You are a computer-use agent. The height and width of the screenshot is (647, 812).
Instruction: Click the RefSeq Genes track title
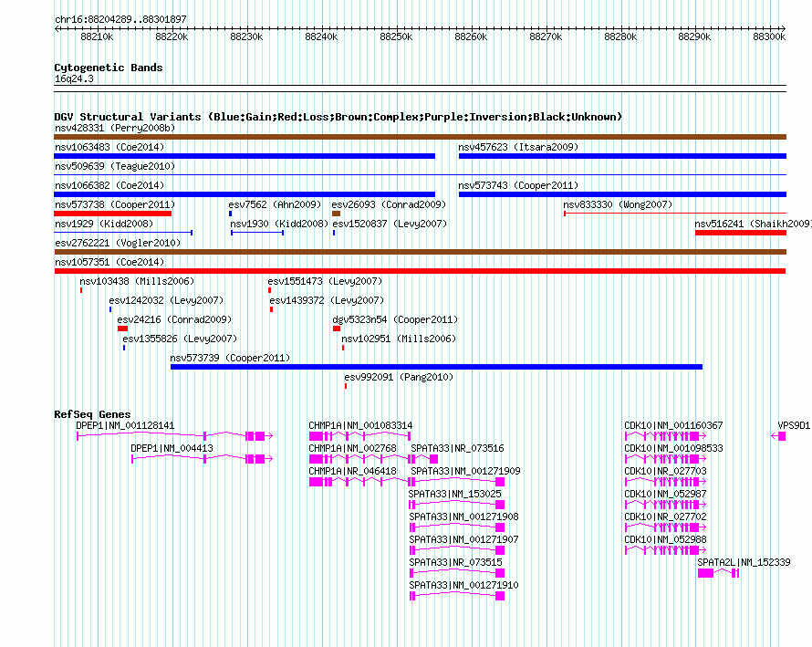tap(92, 414)
